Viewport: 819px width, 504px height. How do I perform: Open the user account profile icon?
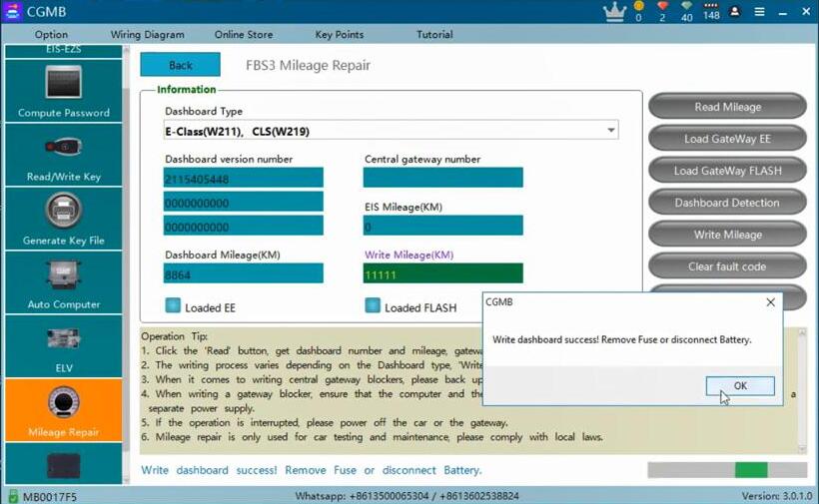(x=736, y=12)
